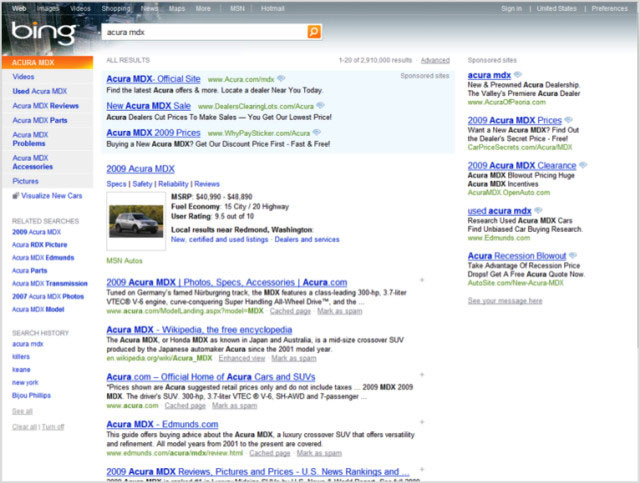This screenshot has height=483, width=640.
Task: Select 'Used Acura MDX' in left sidebar
Action: 40,91
